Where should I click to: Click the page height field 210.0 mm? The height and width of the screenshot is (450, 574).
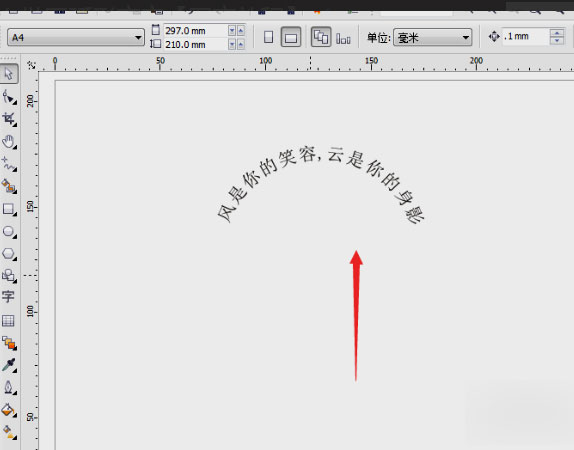tap(195, 45)
